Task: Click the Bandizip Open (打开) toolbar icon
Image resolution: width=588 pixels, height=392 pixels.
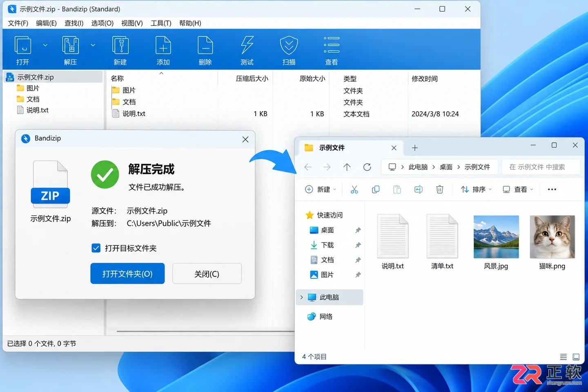Action: (x=23, y=45)
